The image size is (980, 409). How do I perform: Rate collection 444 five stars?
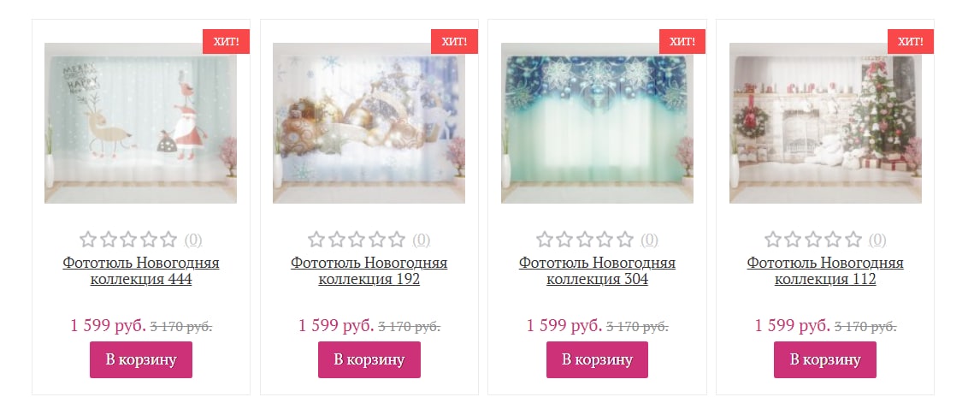pos(168,239)
